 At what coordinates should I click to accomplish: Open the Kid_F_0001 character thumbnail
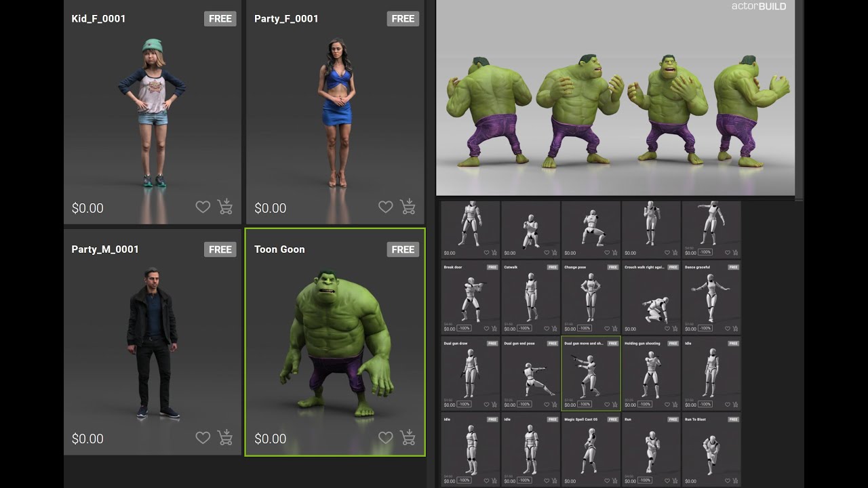coord(153,112)
